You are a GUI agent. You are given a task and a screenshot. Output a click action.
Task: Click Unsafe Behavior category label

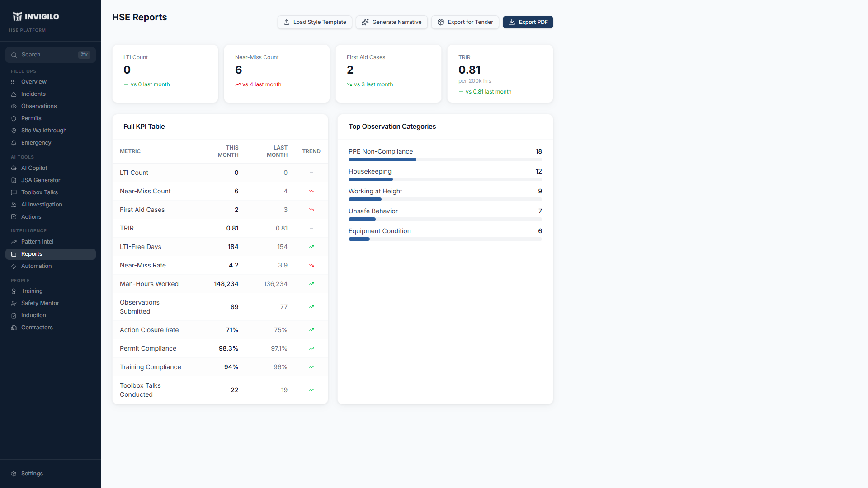tap(373, 211)
